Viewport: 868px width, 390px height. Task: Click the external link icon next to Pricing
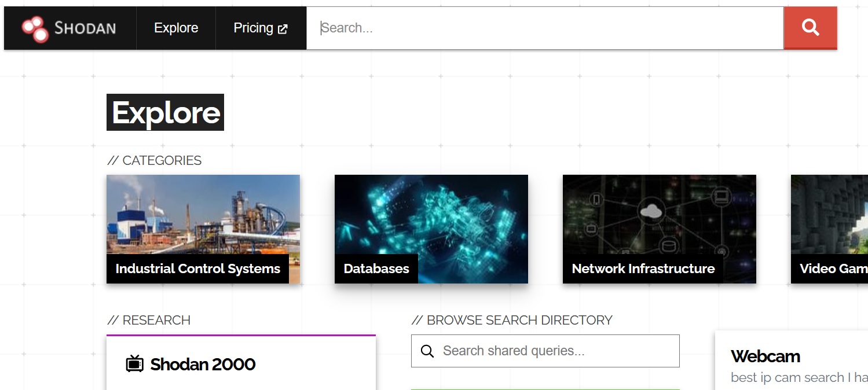click(282, 27)
